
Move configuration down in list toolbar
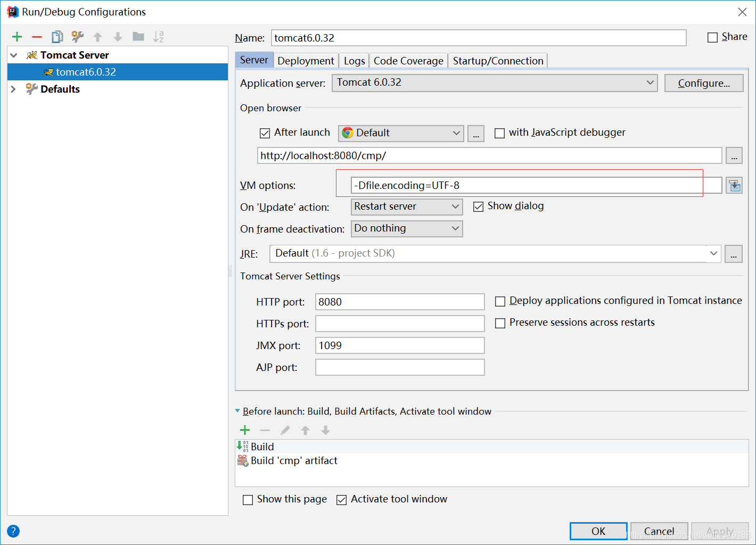(x=118, y=37)
